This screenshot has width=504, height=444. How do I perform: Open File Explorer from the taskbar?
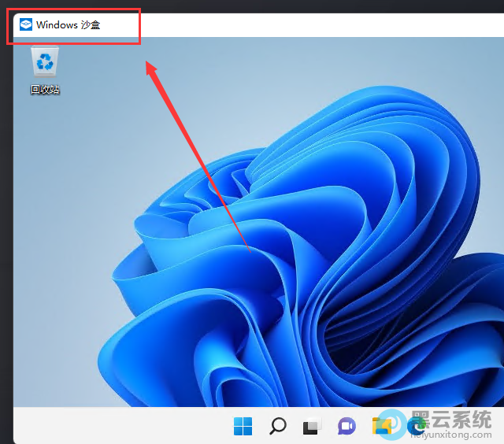click(381, 427)
